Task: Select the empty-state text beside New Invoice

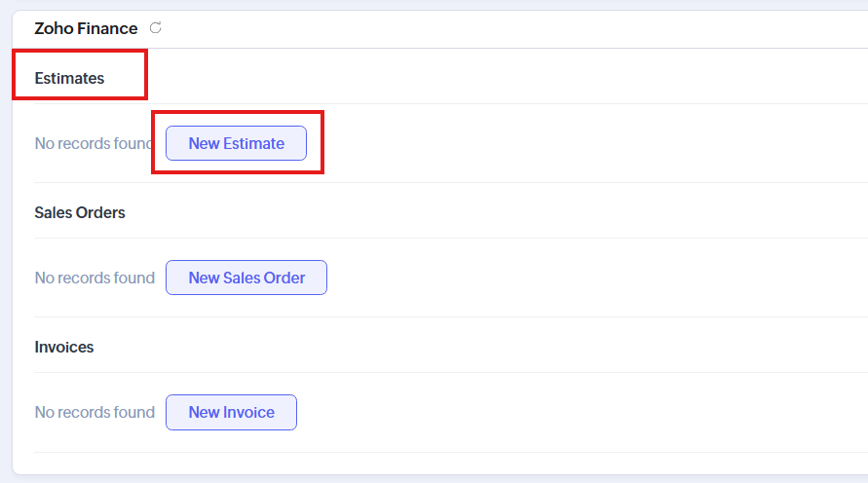Action: 94,412
